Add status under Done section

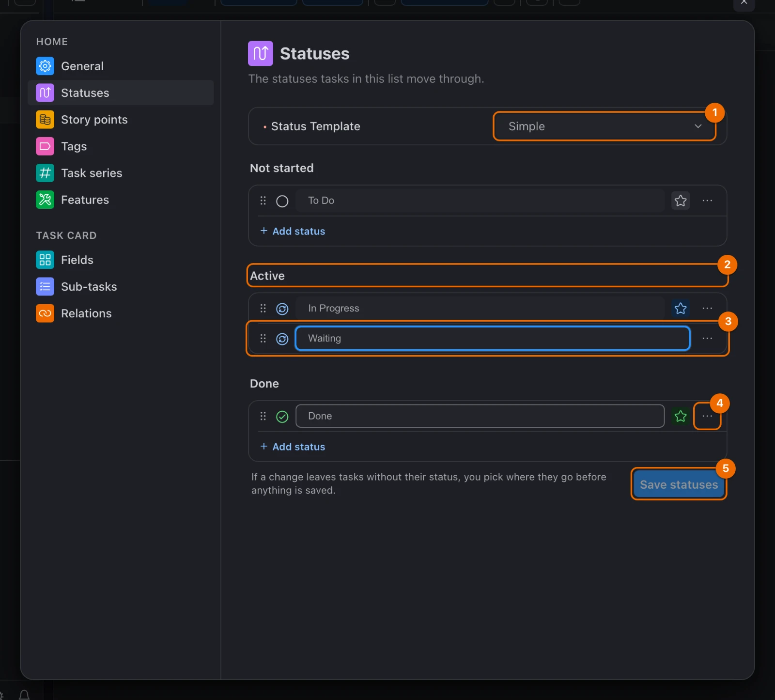293,447
